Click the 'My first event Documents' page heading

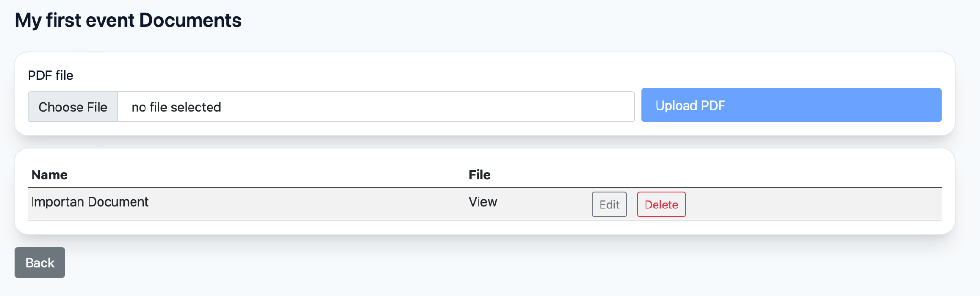coord(128,21)
